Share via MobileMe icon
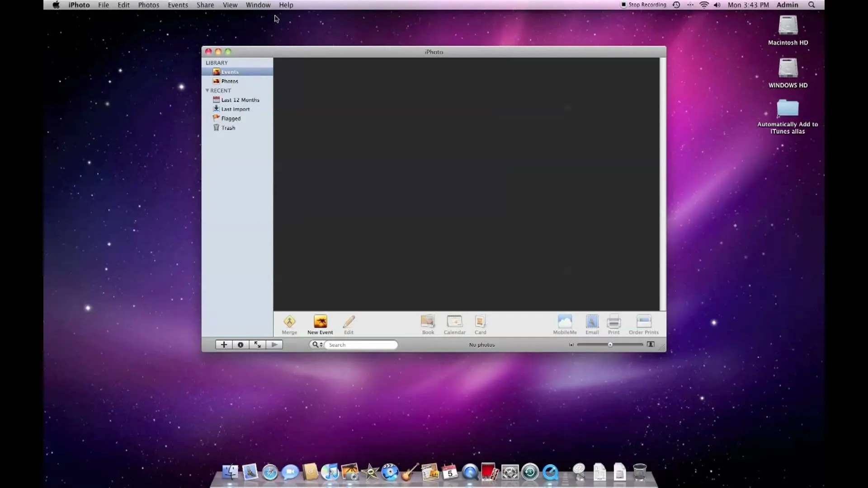This screenshot has height=488, width=868. pos(565,321)
